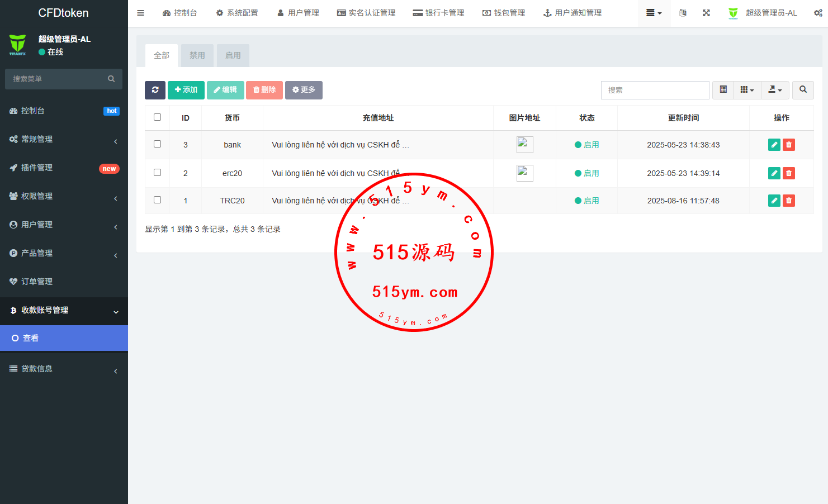
Task: Click the green 添加 button
Action: (186, 90)
